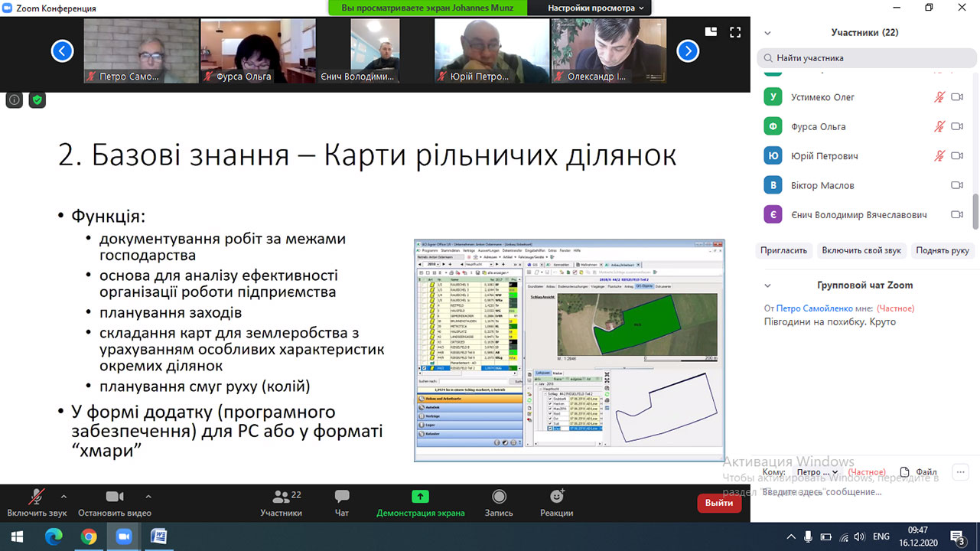Select Юрій Петро... video thumbnail

coord(492,51)
